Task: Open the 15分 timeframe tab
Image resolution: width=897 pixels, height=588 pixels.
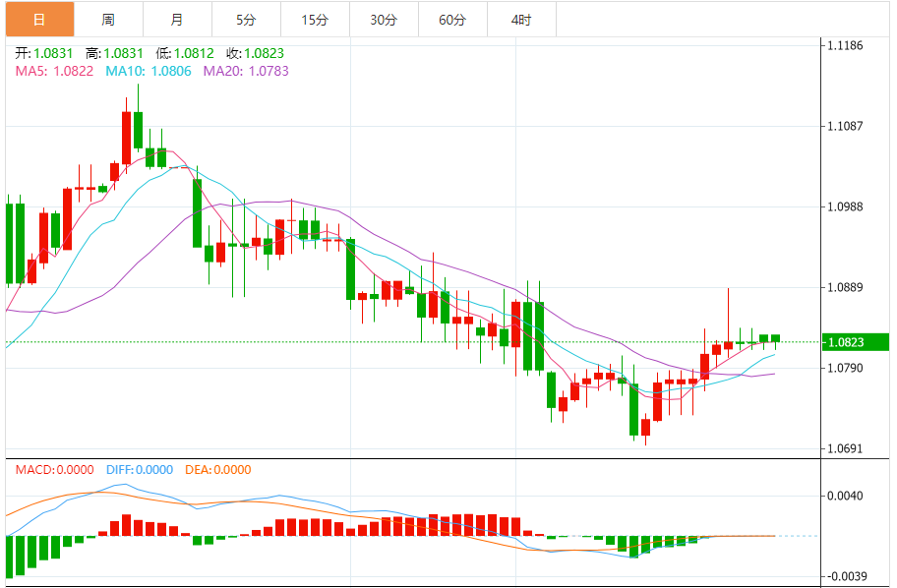Action: tap(315, 20)
